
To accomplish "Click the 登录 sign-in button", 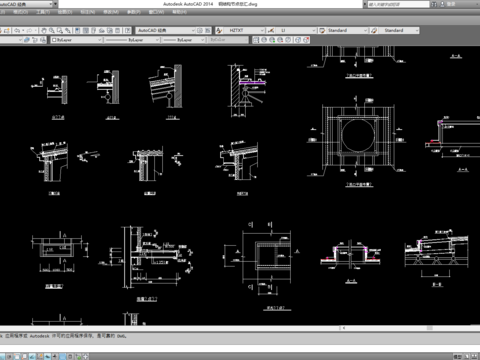I will [x=451, y=4].
